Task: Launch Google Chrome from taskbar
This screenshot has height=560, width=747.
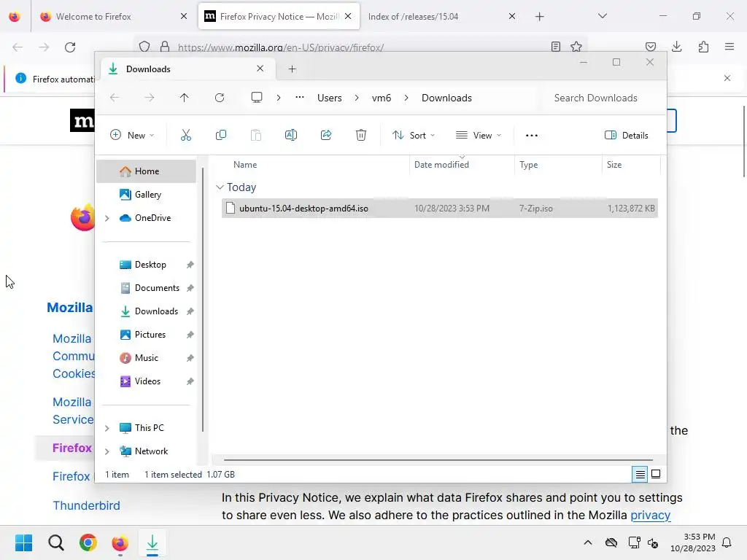Action: (x=88, y=542)
